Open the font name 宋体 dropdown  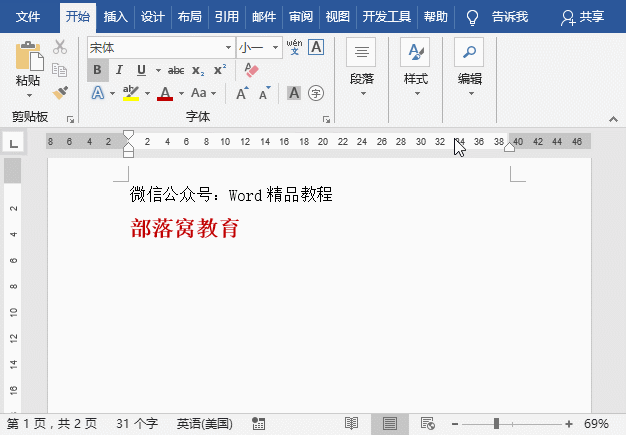[x=228, y=47]
